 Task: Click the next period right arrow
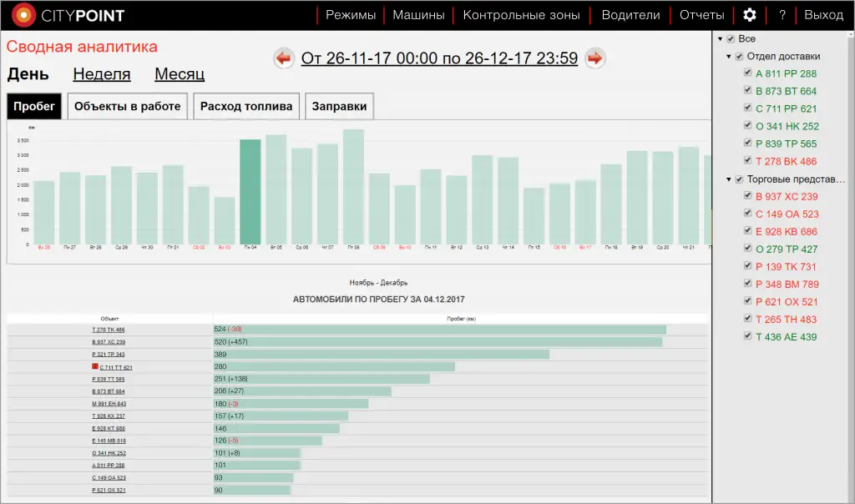(x=594, y=58)
